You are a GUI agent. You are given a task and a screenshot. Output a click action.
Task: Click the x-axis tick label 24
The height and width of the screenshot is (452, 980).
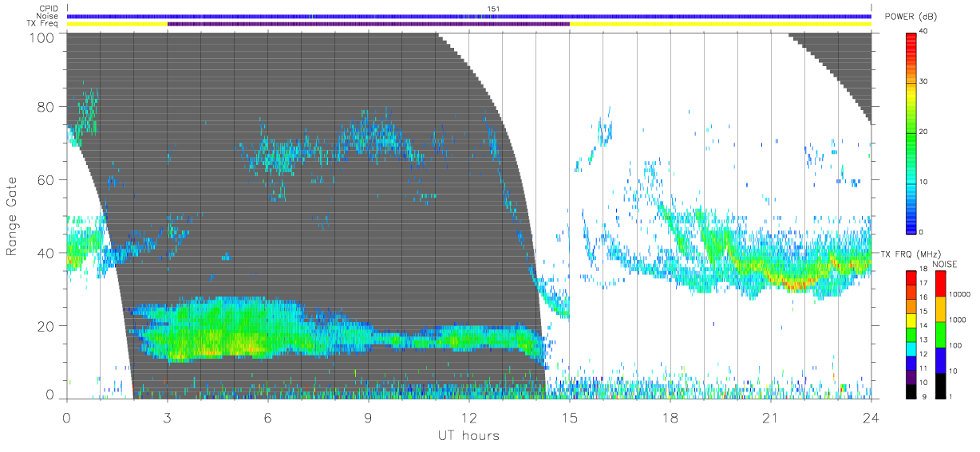click(x=871, y=417)
